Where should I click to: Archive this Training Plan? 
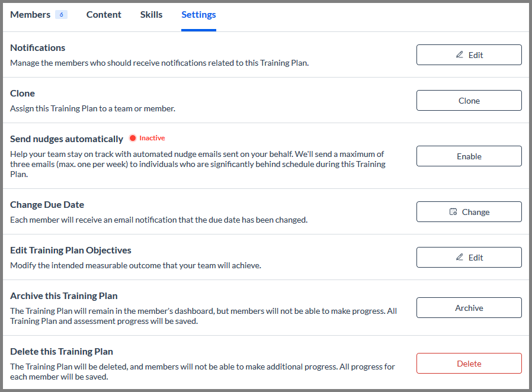[x=469, y=307]
